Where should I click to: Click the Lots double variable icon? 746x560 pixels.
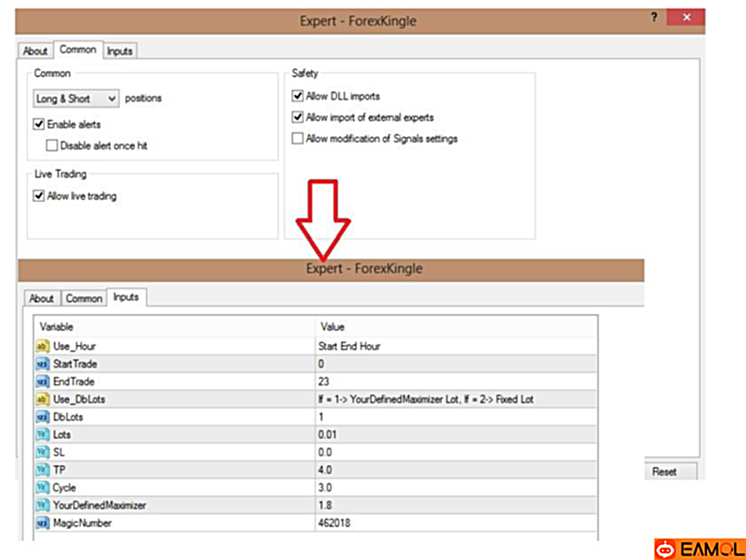[x=43, y=434]
